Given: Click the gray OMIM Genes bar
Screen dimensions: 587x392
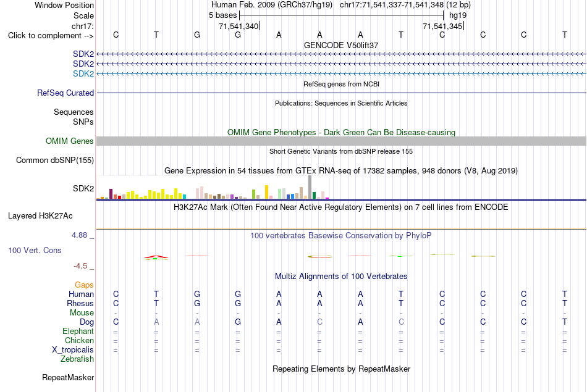Looking at the screenshot, I should (x=341, y=141).
